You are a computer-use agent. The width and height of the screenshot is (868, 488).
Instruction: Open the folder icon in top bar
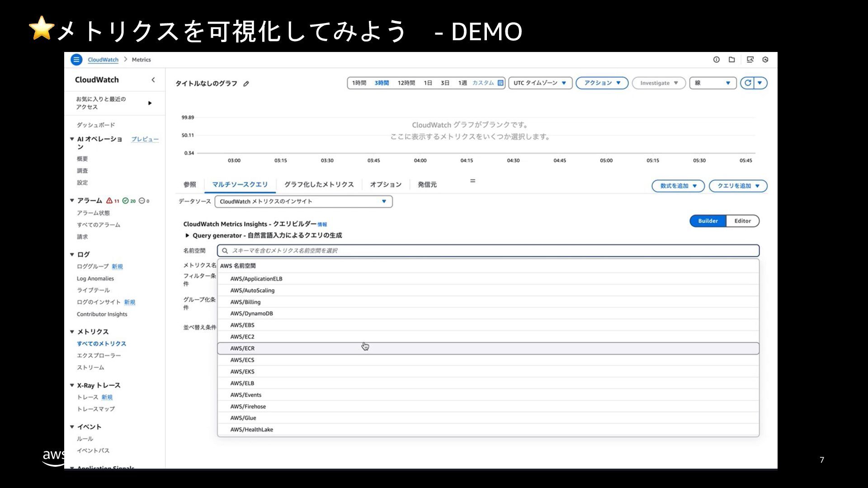732,60
